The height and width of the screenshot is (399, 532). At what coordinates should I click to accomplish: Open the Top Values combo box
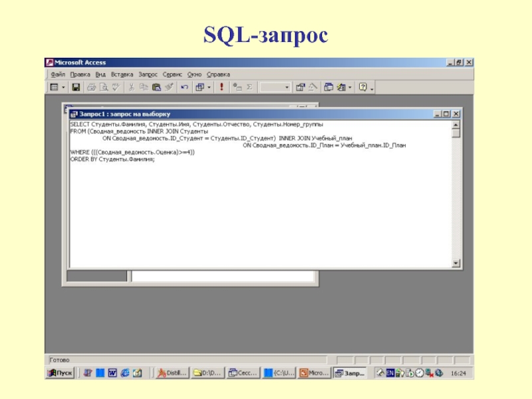(x=275, y=87)
